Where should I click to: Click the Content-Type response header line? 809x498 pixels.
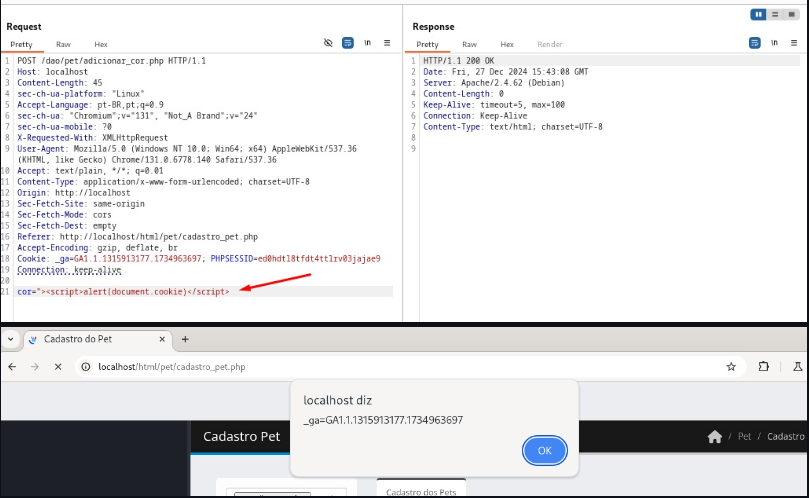[513, 127]
